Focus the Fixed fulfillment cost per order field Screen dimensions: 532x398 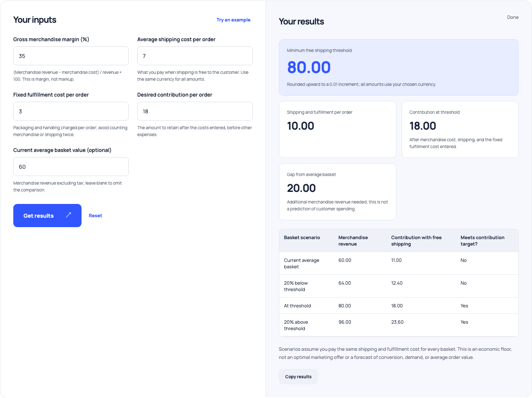click(x=71, y=111)
